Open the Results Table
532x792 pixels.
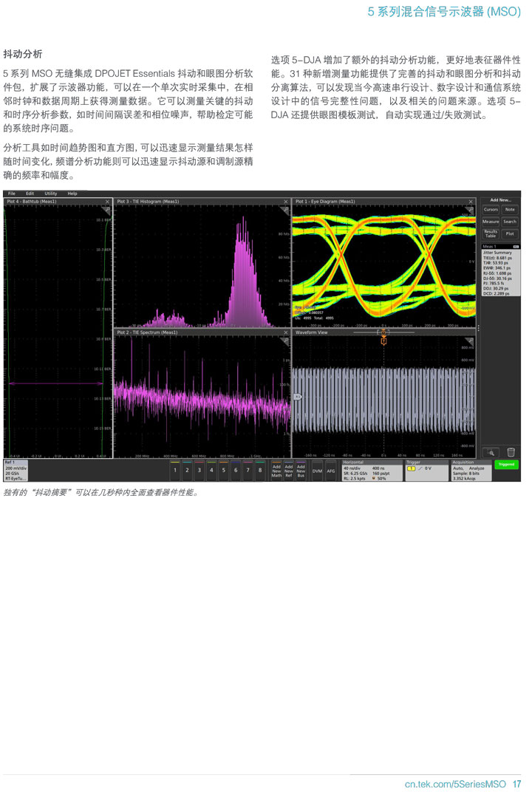491,233
